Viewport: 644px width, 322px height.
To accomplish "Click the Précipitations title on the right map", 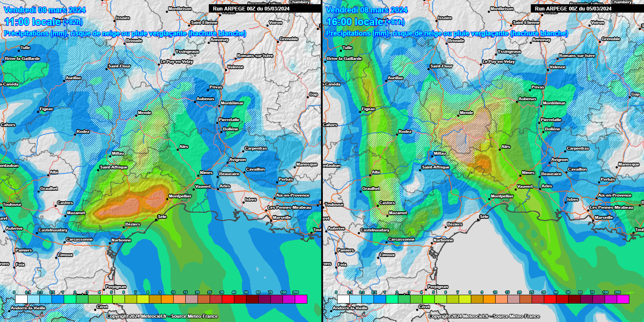I will [x=447, y=33].
